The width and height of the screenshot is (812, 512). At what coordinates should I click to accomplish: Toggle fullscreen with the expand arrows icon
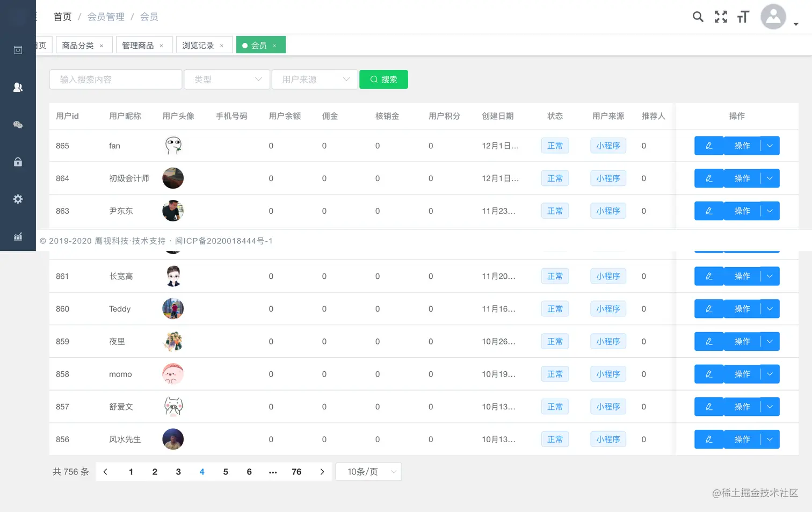pyautogui.click(x=720, y=17)
